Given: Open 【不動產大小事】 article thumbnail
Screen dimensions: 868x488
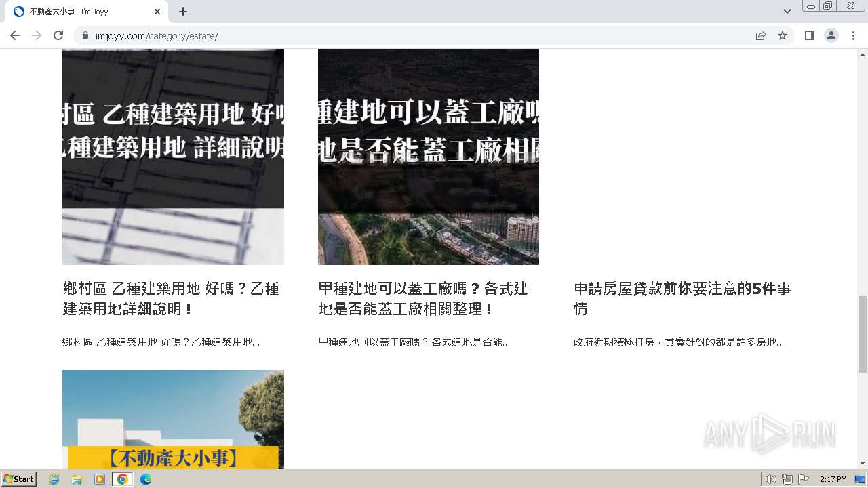Looking at the screenshot, I should coord(173,420).
